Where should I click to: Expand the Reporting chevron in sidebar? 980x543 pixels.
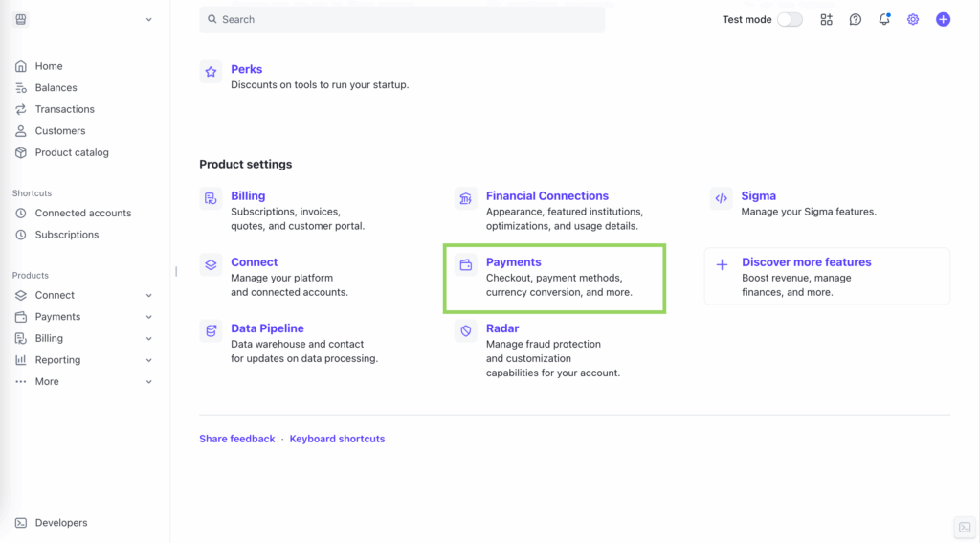(x=148, y=360)
